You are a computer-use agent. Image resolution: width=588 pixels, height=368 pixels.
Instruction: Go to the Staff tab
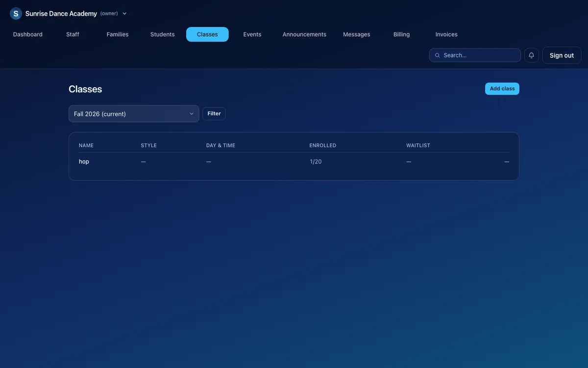pos(73,34)
